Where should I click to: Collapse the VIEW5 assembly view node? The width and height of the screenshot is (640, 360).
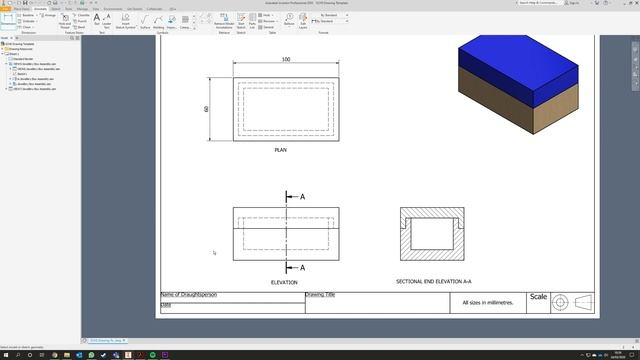6,64
